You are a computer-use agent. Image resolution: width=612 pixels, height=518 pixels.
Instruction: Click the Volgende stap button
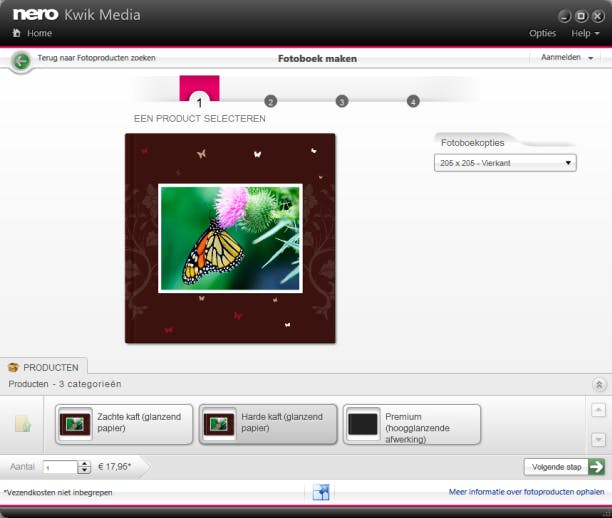point(564,467)
